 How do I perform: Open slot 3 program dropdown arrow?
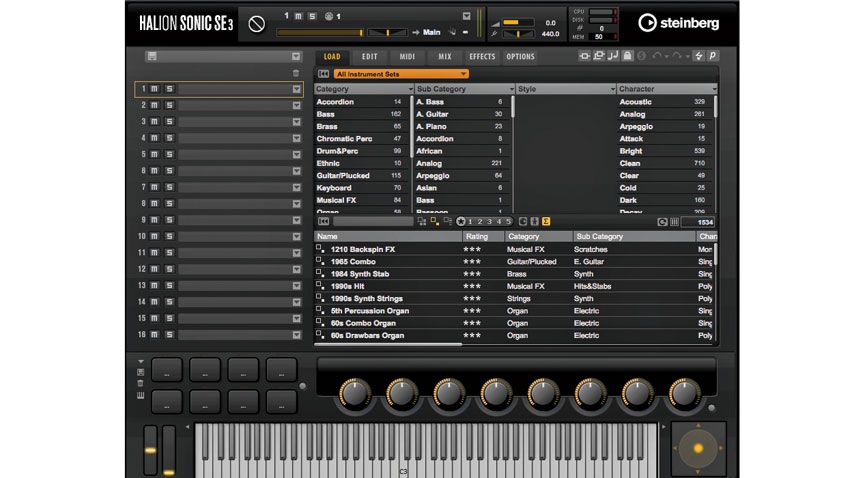(x=297, y=122)
